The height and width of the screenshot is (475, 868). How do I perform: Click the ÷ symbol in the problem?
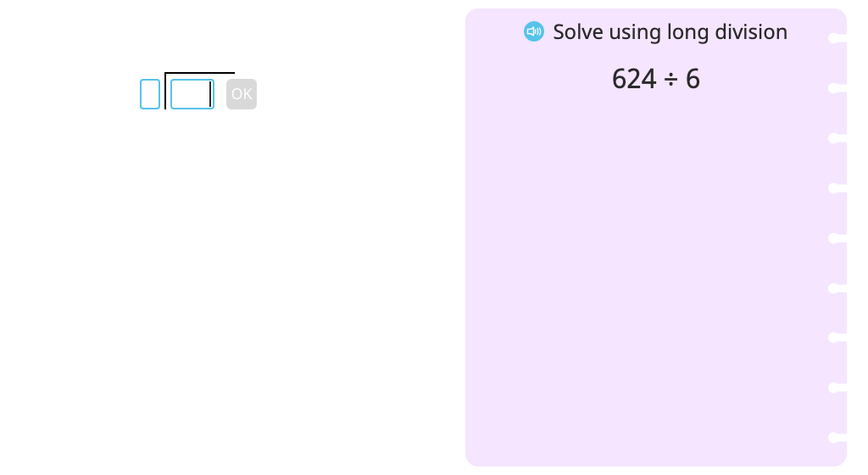point(671,80)
